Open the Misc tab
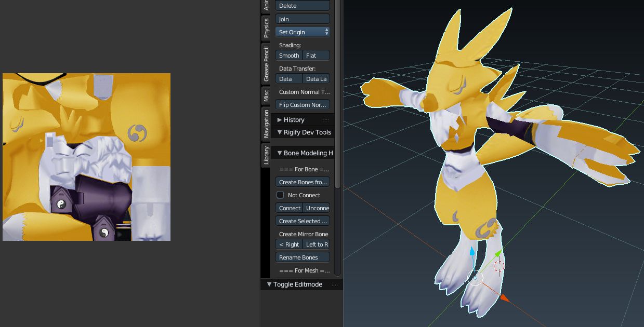The width and height of the screenshot is (644, 327). pyautogui.click(x=266, y=96)
